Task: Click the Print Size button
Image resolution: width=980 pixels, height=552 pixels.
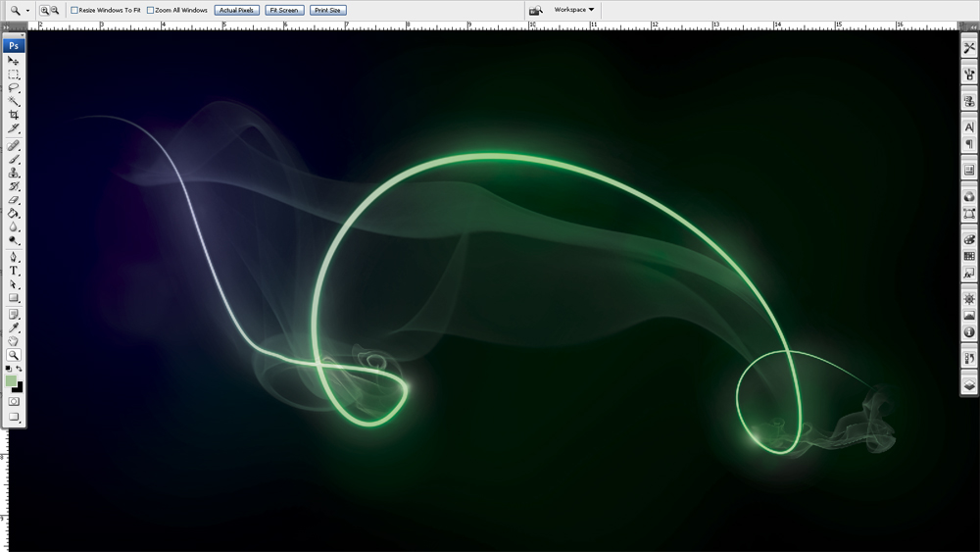Action: (328, 10)
